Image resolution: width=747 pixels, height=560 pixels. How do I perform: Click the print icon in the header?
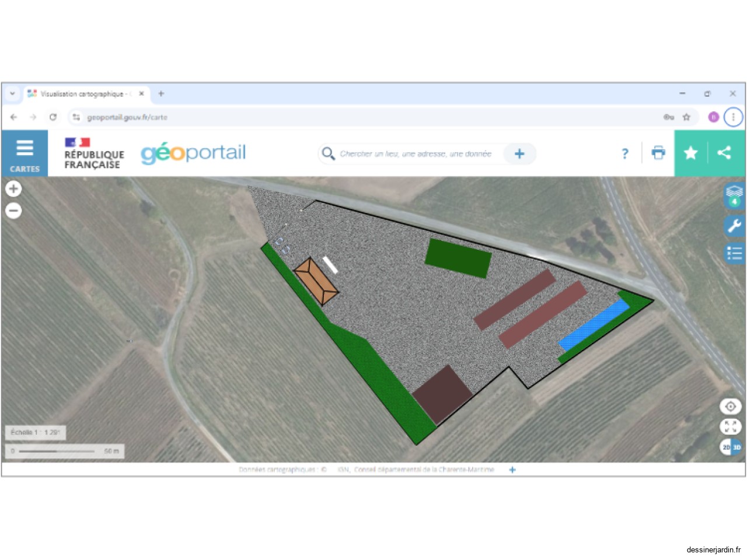(x=658, y=153)
